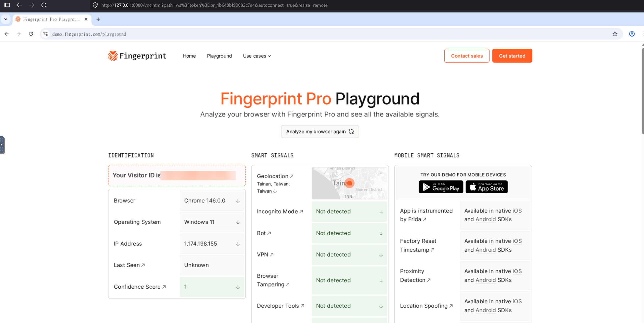
Task: Click the Tainan geolocation map thumbnail
Action: click(x=349, y=183)
